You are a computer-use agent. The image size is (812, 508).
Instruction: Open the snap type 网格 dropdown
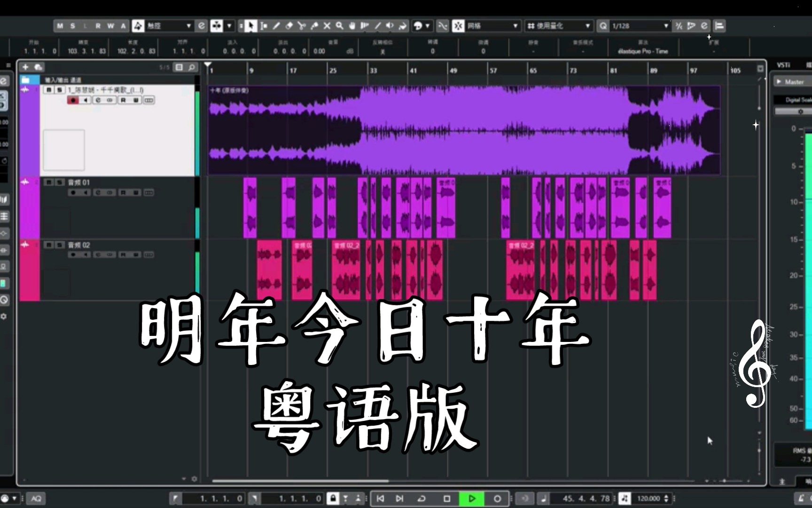click(492, 26)
